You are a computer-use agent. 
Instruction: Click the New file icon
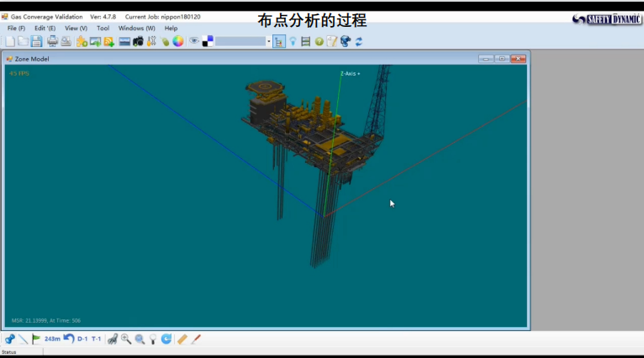10,41
